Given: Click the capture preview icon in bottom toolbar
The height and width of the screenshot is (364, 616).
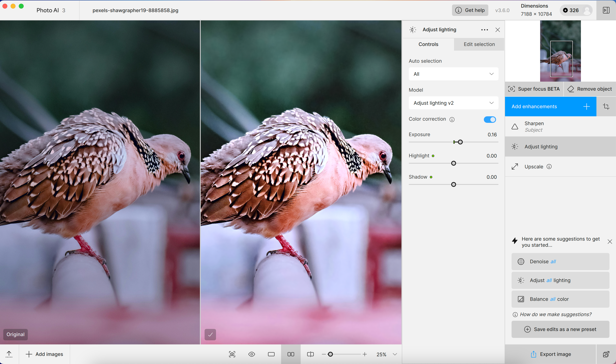Looking at the screenshot, I should coord(232,354).
